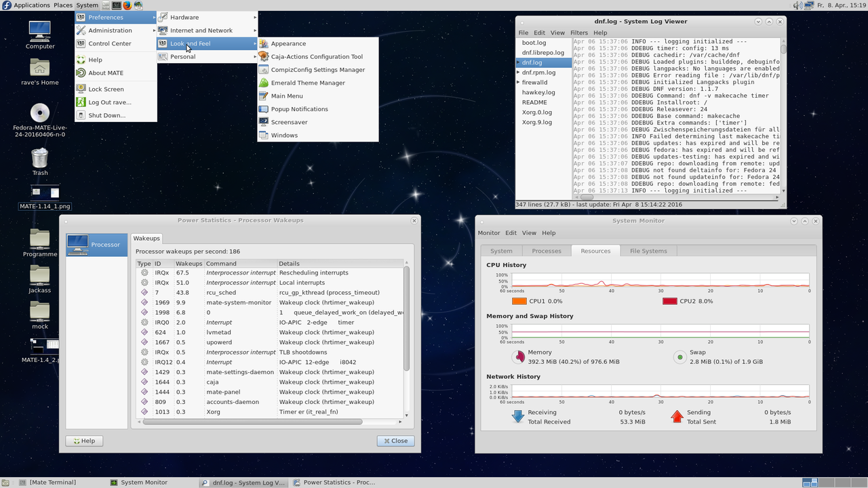Open the Trash desktop icon
Image resolution: width=868 pixels, height=488 pixels.
point(40,159)
